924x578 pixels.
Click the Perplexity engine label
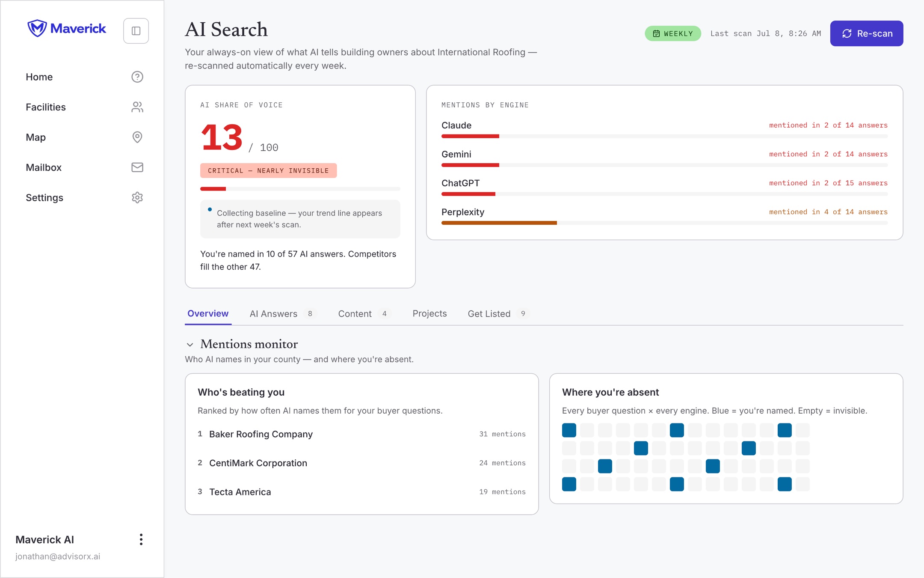point(463,212)
